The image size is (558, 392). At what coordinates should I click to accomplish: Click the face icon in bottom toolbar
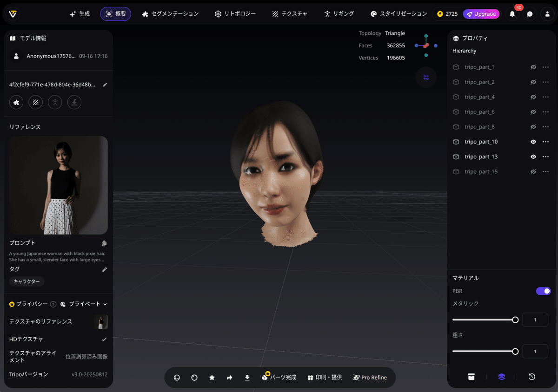point(177,378)
